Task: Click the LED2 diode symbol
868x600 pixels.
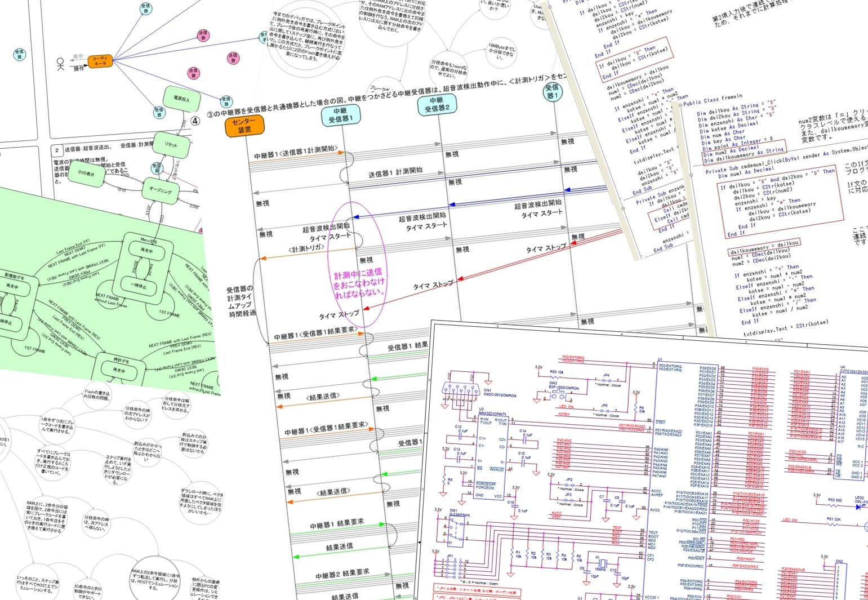Action: point(860,506)
